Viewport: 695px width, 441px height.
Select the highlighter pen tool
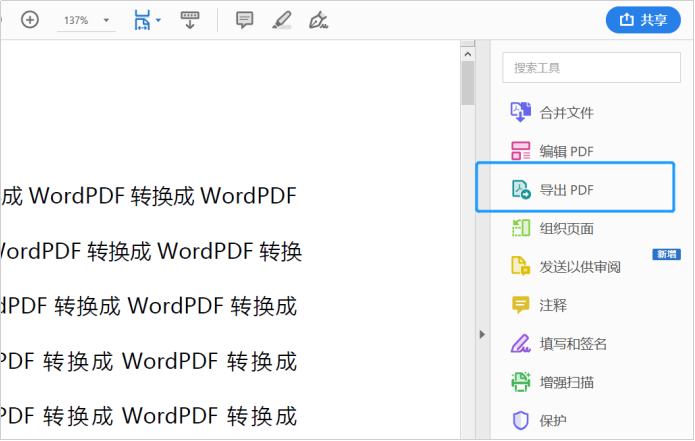click(282, 20)
